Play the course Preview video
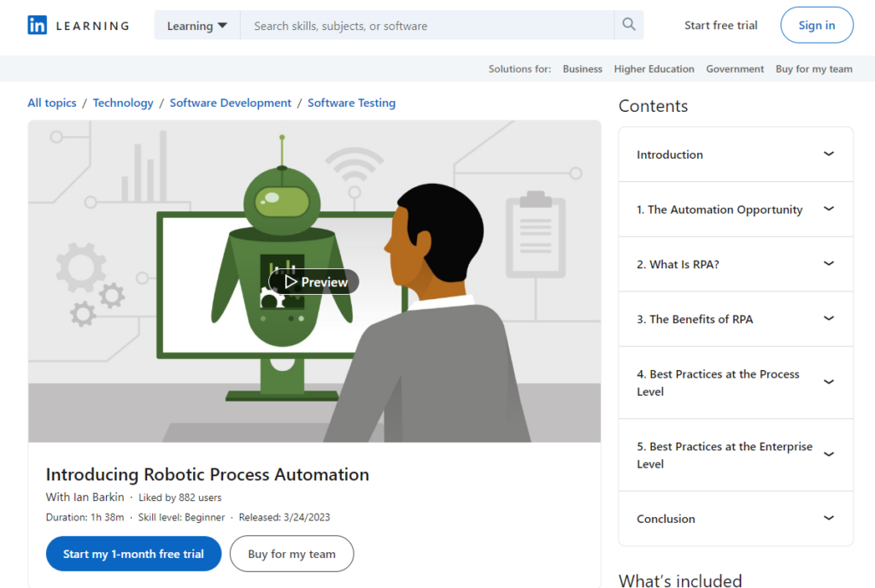Viewport: 875px width, 588px height. pyautogui.click(x=314, y=282)
